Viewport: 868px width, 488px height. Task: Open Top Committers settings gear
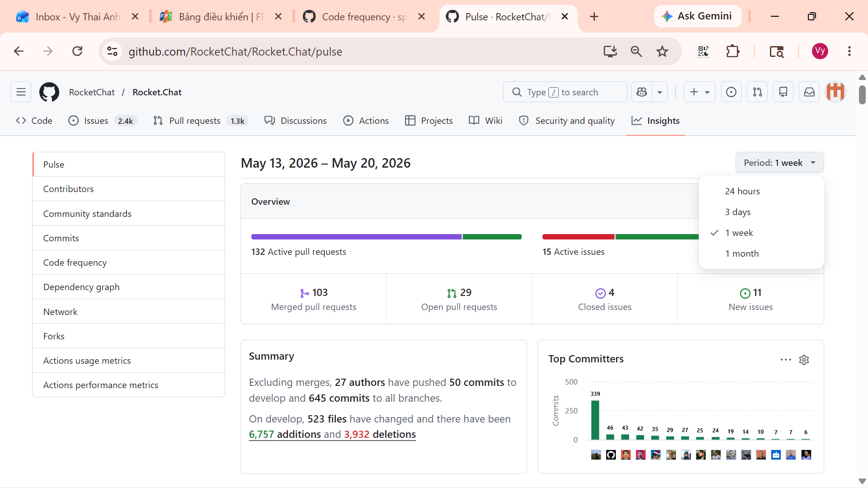804,360
